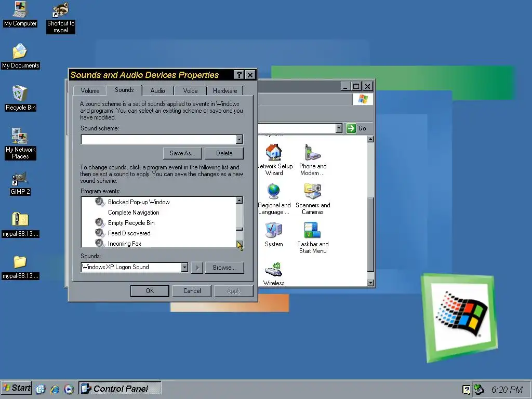Launch Windows Media Player from quick launch
Viewport: 532px width, 399px height.
(69, 389)
